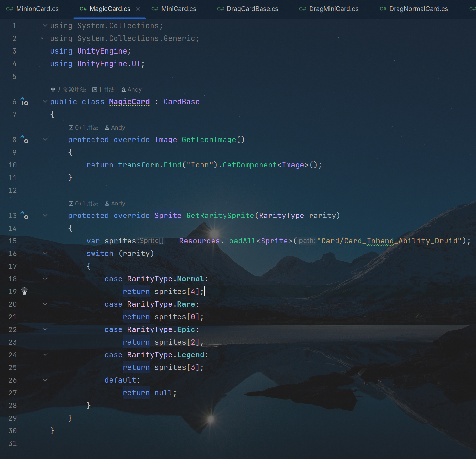Image resolution: width=476 pixels, height=459 pixels.
Task: Click the GetComponent call on line 10
Action: click(x=250, y=165)
